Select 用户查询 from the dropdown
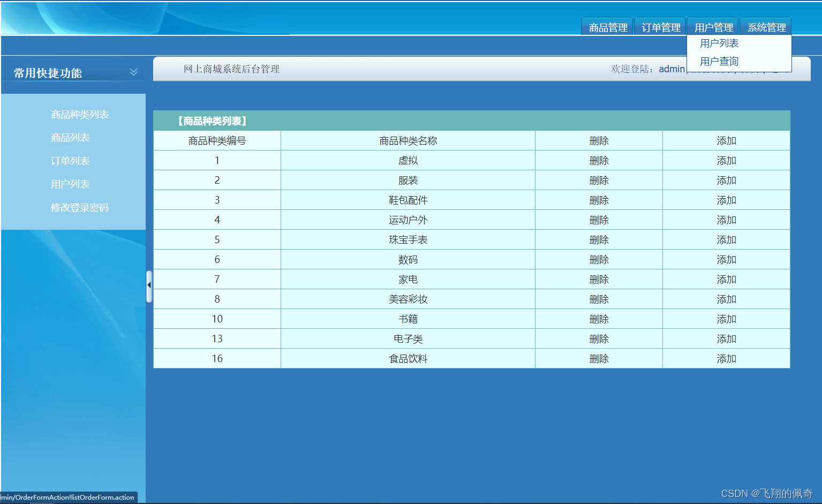This screenshot has height=504, width=822. point(719,61)
